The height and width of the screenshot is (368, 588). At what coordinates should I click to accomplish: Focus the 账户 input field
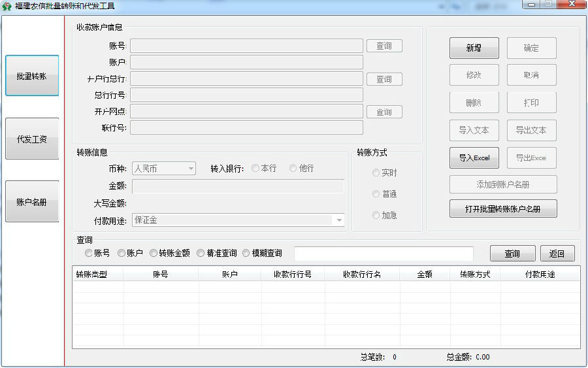tap(246, 62)
